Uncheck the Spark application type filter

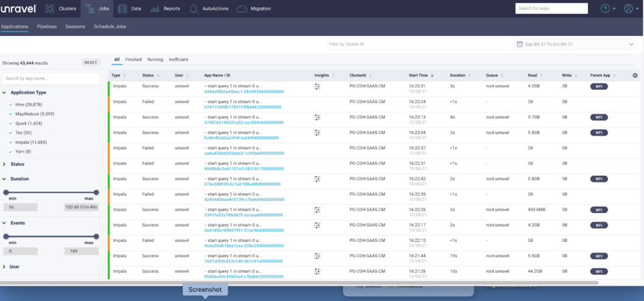pos(11,123)
